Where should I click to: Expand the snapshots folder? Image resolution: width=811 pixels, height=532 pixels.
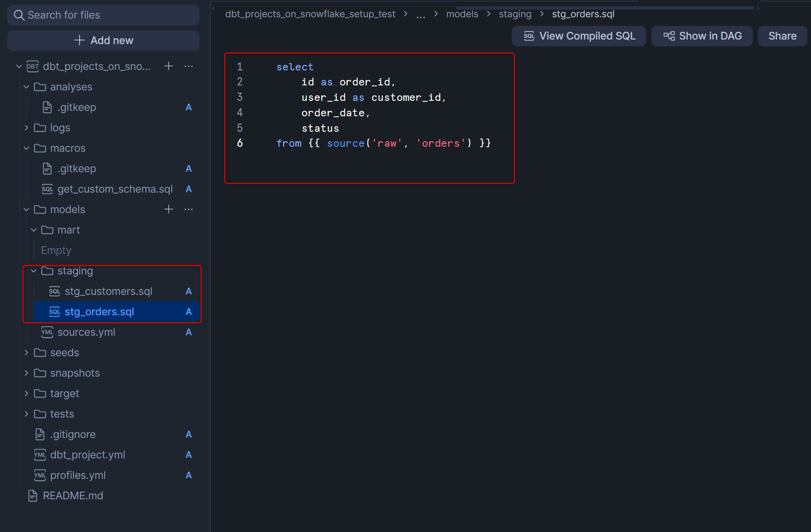pos(26,373)
